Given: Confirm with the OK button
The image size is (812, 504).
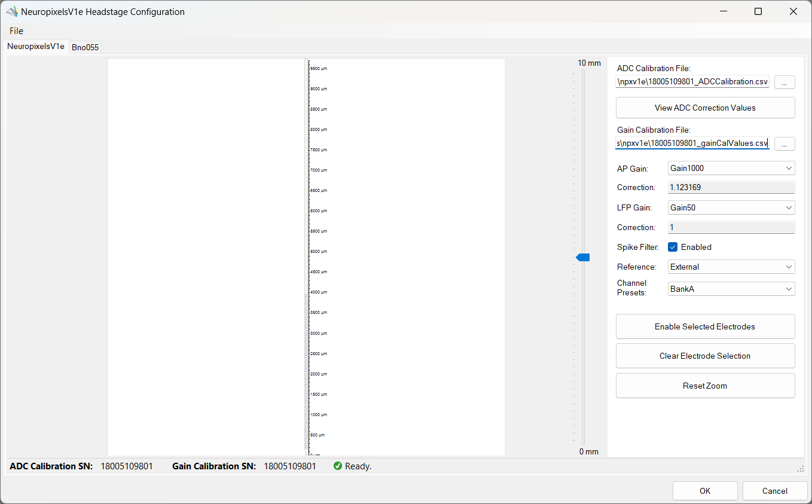Looking at the screenshot, I should tap(705, 491).
